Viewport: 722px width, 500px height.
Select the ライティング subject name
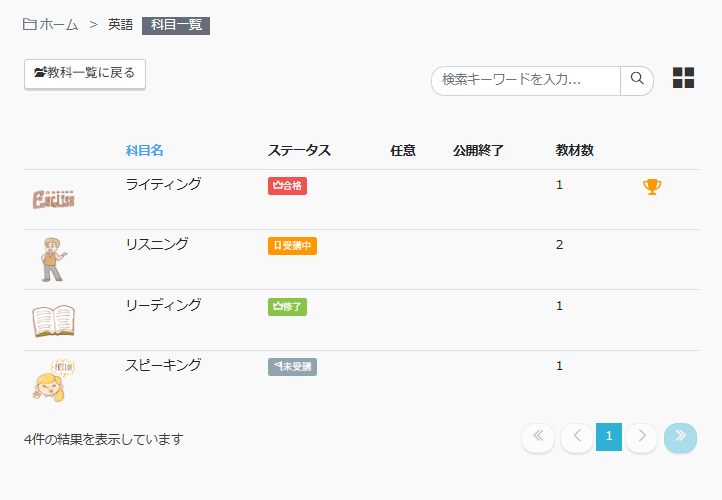(163, 184)
